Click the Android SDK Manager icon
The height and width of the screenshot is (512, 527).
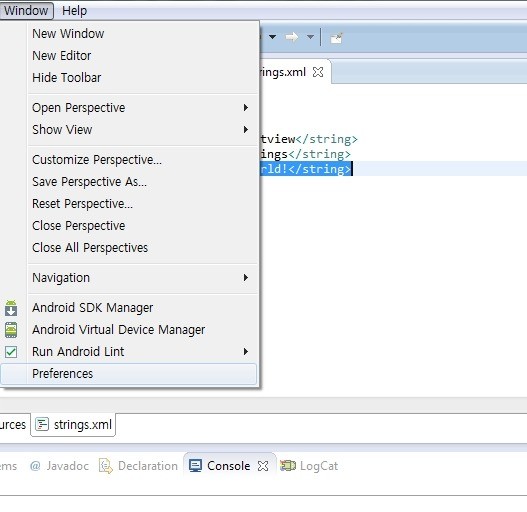(11, 308)
